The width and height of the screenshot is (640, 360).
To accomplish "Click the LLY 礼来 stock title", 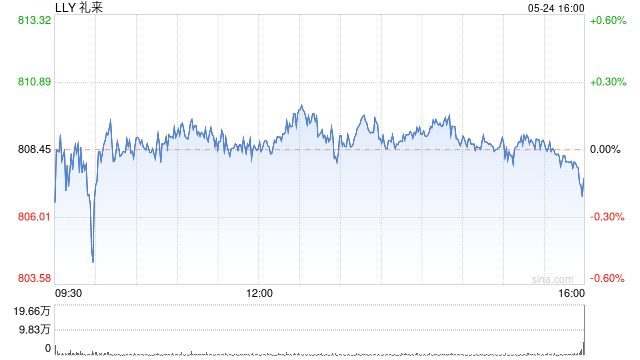I will click(79, 7).
